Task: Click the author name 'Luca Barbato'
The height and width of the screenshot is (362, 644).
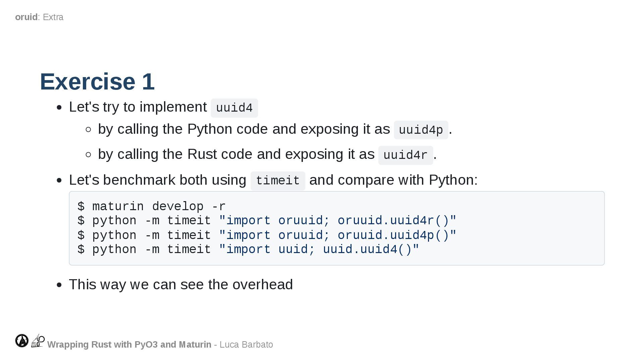Action: pyautogui.click(x=246, y=345)
